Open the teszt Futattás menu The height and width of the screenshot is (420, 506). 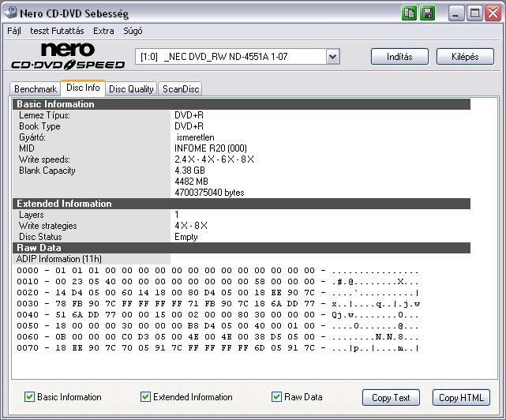coord(57,31)
